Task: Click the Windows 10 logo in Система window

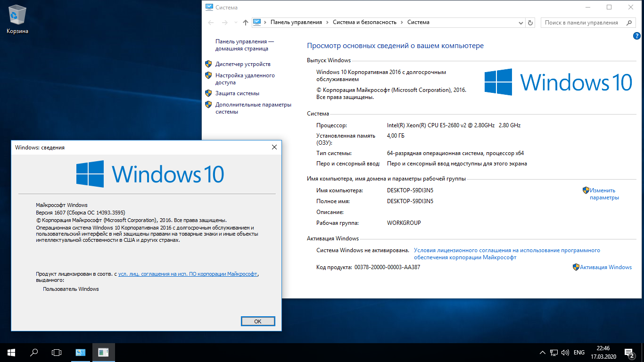Action: coord(558,82)
